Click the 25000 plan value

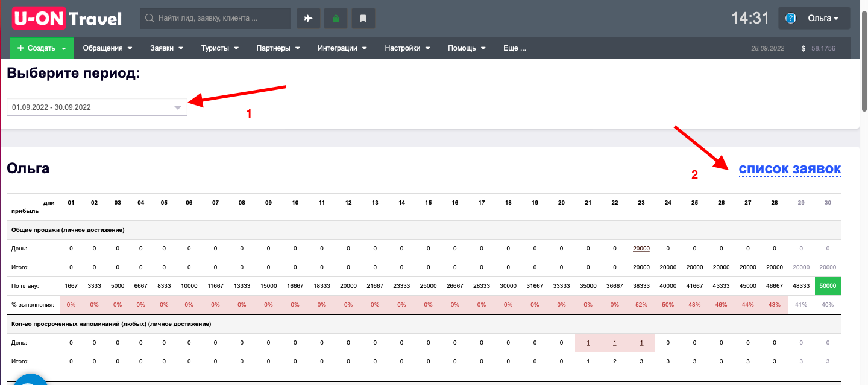pyautogui.click(x=428, y=286)
